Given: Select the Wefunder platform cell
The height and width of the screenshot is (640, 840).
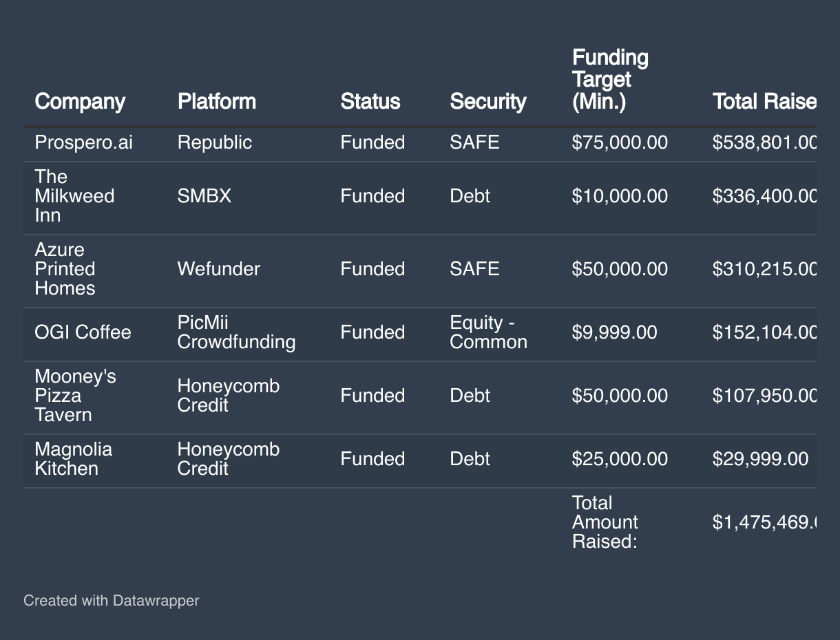Looking at the screenshot, I should coord(218,269).
